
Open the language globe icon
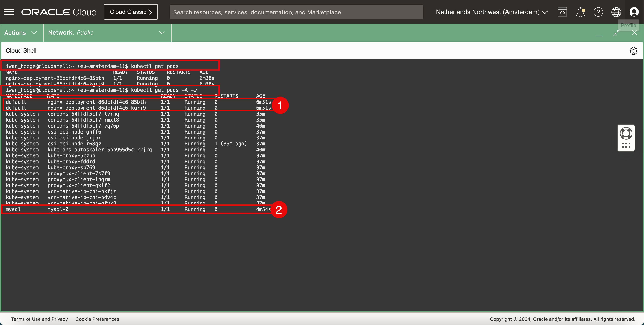616,12
